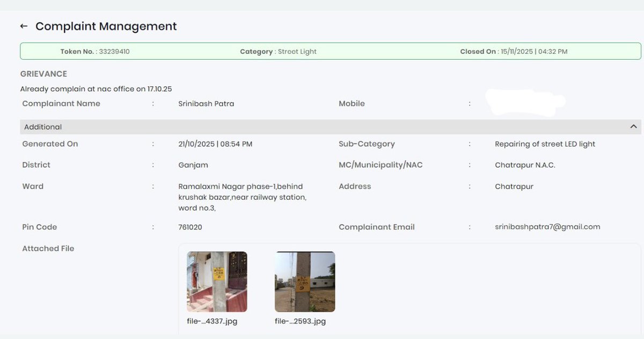
Task: Select the GRIEVANCE section heading
Action: click(43, 74)
